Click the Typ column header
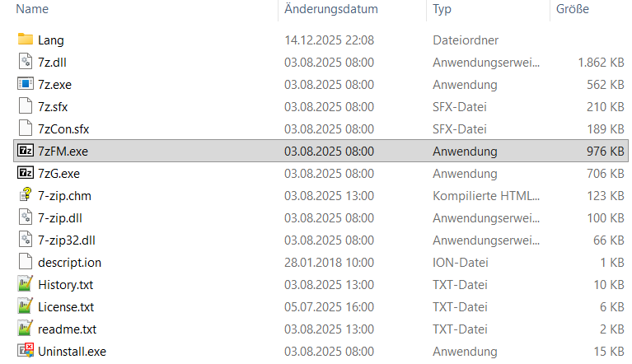The width and height of the screenshot is (632, 364). (442, 9)
